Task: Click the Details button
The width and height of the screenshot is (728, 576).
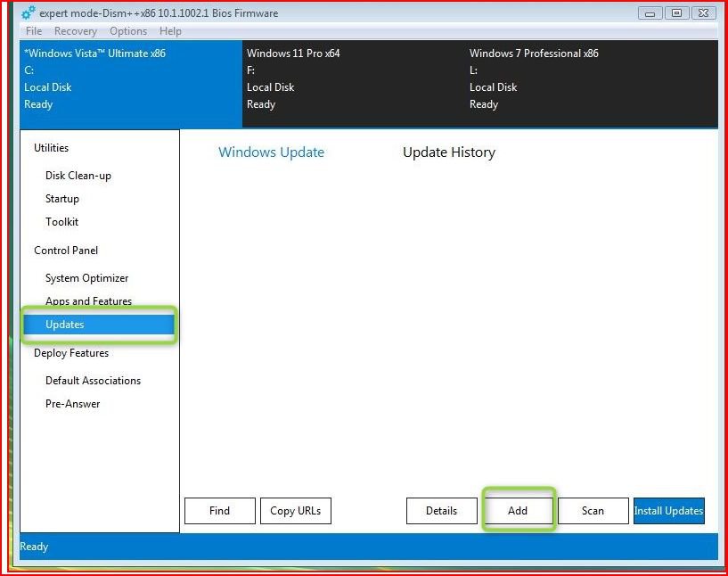Action: (x=442, y=511)
